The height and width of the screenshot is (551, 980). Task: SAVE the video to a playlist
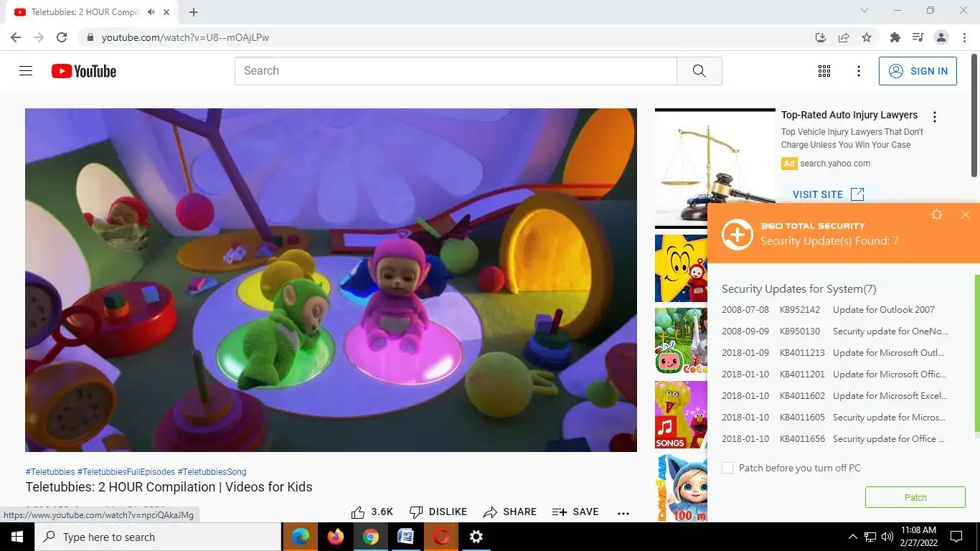pyautogui.click(x=575, y=512)
